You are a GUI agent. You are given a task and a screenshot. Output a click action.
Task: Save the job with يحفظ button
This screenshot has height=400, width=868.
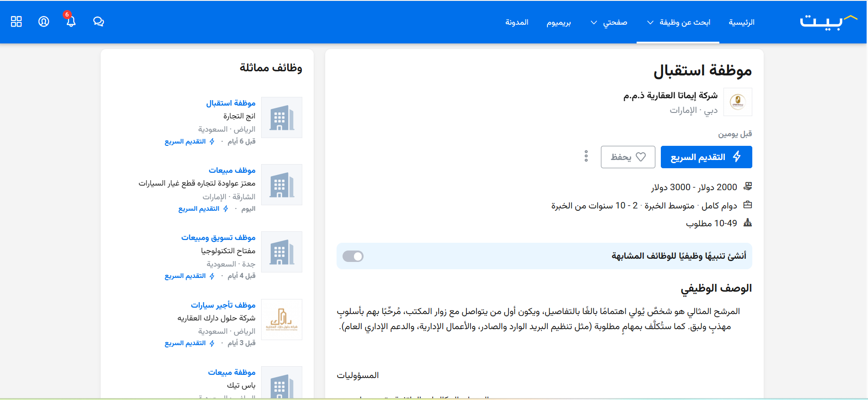pyautogui.click(x=628, y=157)
